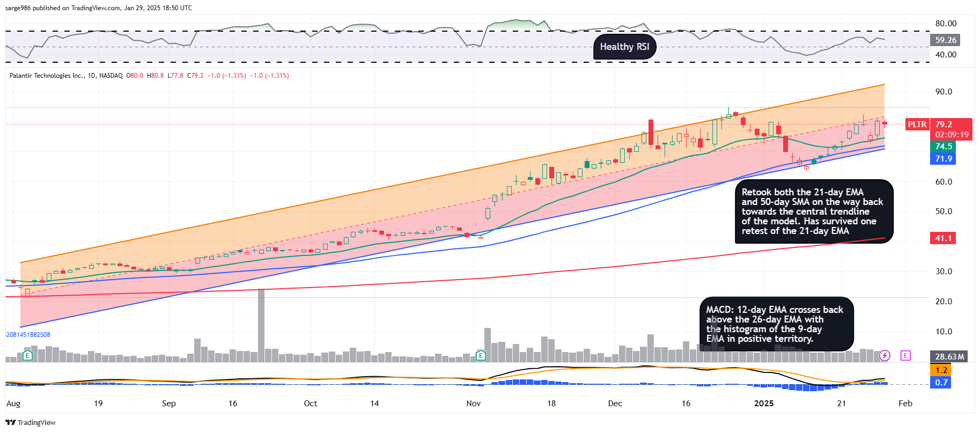Click the O80.0 open price value
Viewport: 980px width, 432px height.
point(135,76)
